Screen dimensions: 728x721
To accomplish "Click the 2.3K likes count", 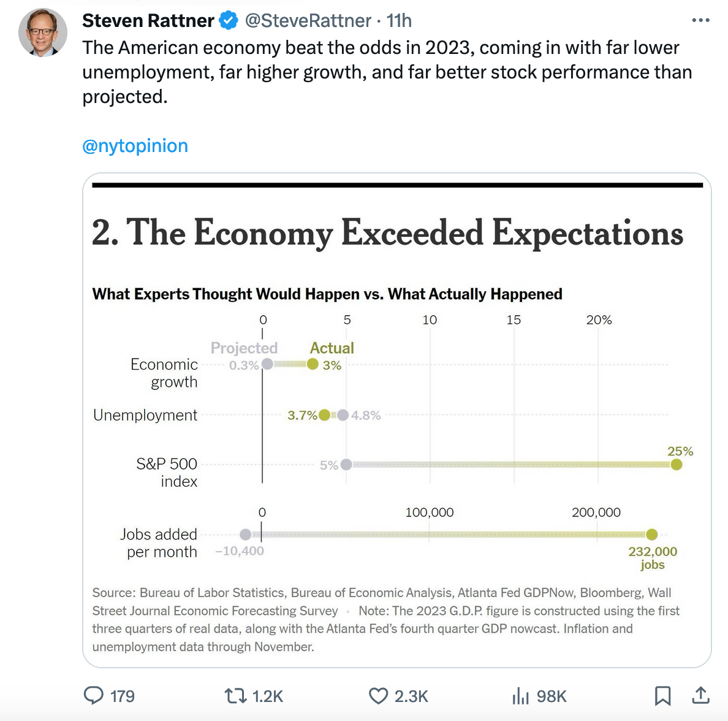I will coord(411,696).
